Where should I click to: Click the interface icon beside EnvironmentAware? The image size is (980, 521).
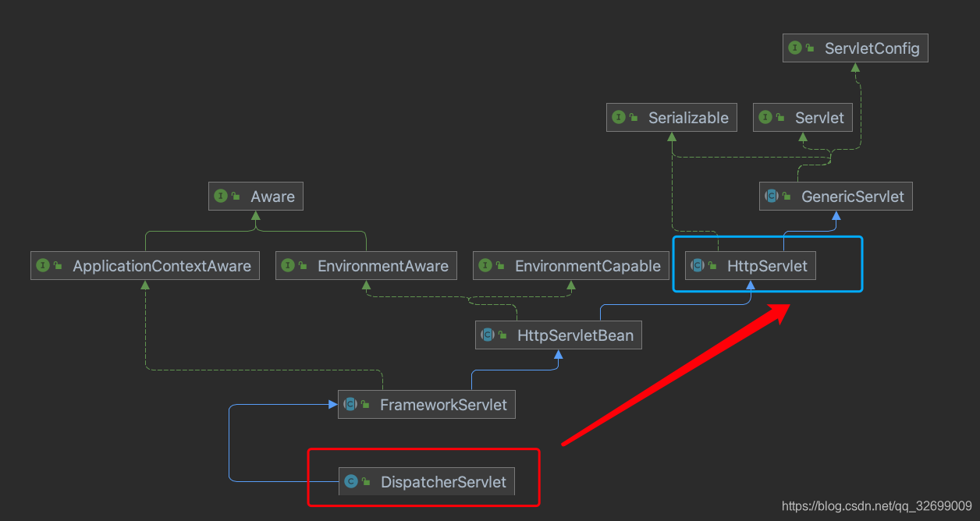point(289,265)
